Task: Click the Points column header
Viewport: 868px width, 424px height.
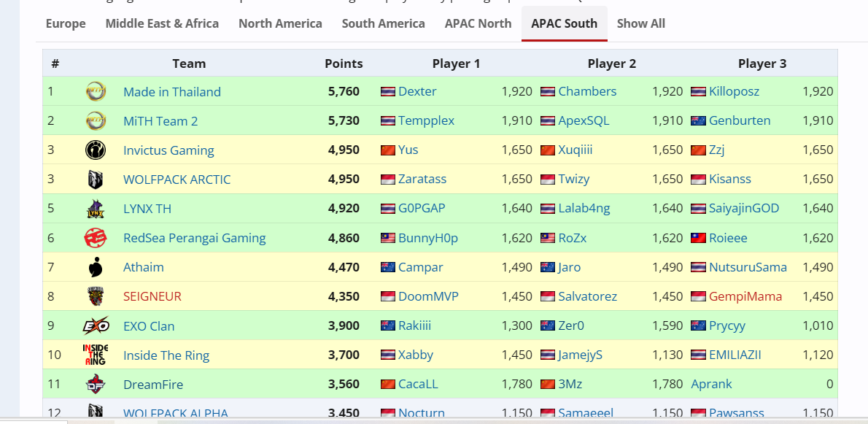Action: pyautogui.click(x=344, y=63)
